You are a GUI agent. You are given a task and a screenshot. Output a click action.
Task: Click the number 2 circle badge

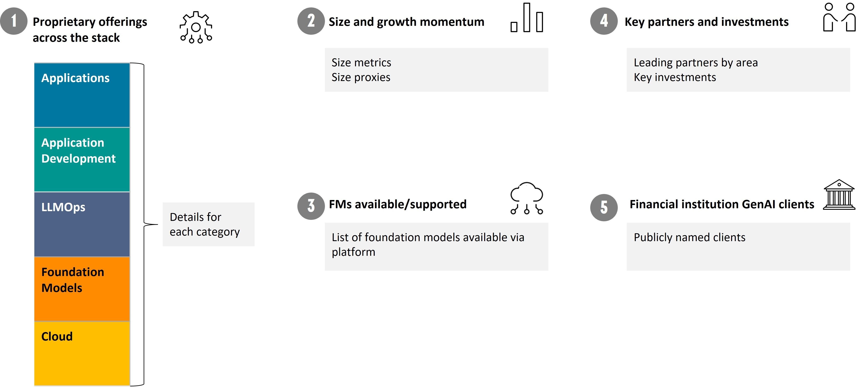[x=311, y=21]
